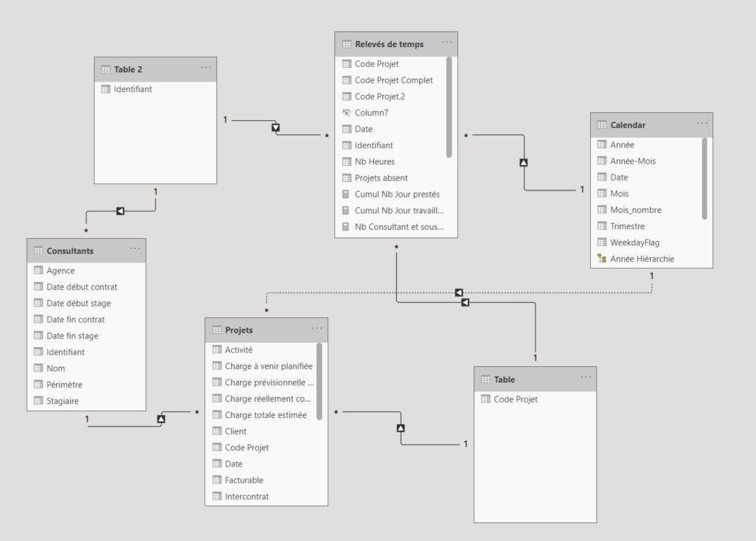The height and width of the screenshot is (541, 756).
Task: Select the filter arrow between Table 2 and Consultants
Action: 120,211
